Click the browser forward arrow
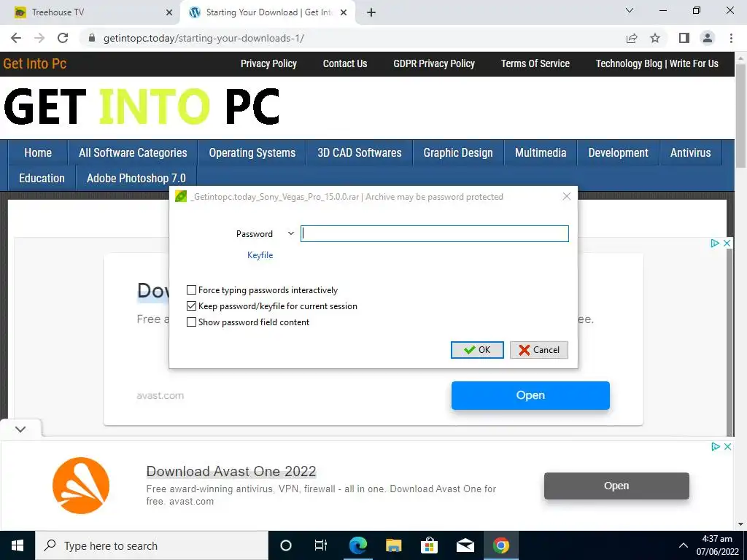Screen dimensions: 747x560 [x=39, y=38]
